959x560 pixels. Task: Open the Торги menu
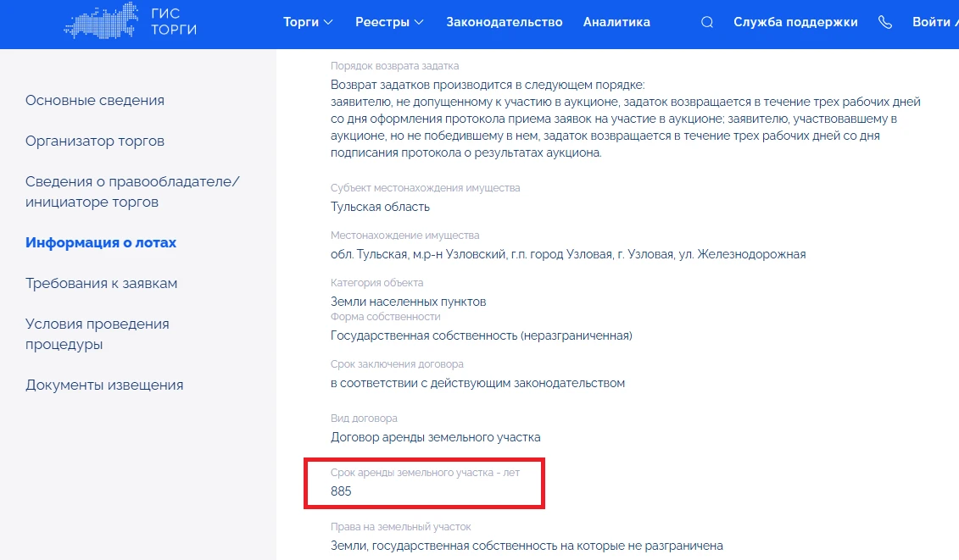click(301, 22)
